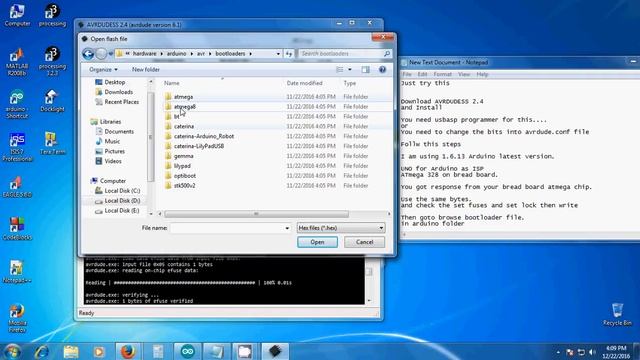
Task: Open the Computer desktop icon
Action: 17,16
